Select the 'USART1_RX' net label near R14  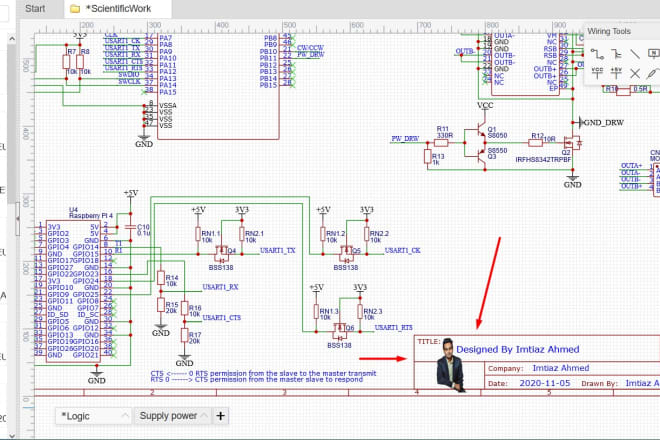click(x=220, y=287)
